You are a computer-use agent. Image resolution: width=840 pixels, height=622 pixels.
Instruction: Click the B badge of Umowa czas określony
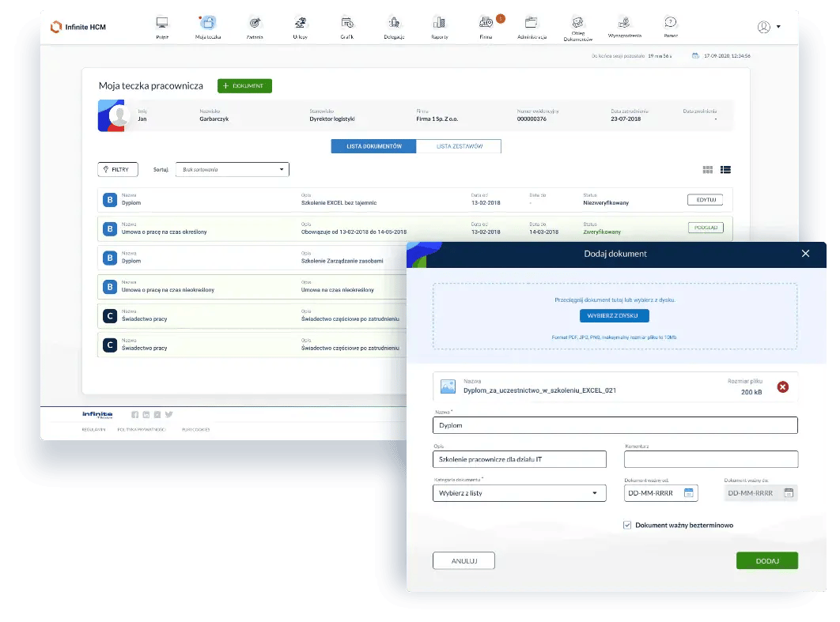110,228
